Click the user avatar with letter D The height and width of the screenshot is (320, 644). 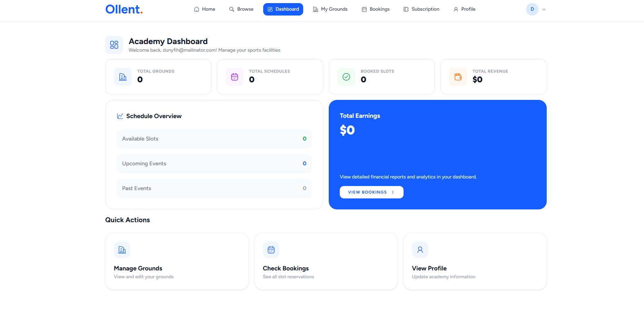click(x=532, y=9)
